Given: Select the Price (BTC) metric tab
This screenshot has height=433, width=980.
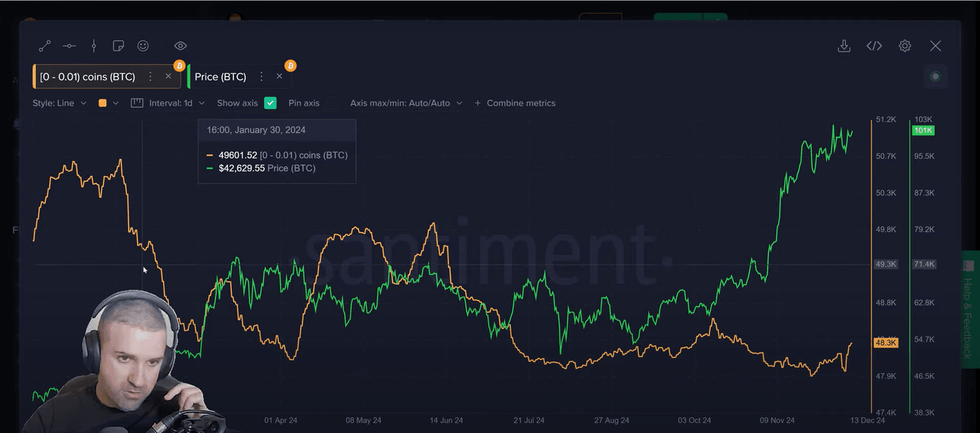Looking at the screenshot, I should pyautogui.click(x=220, y=77).
